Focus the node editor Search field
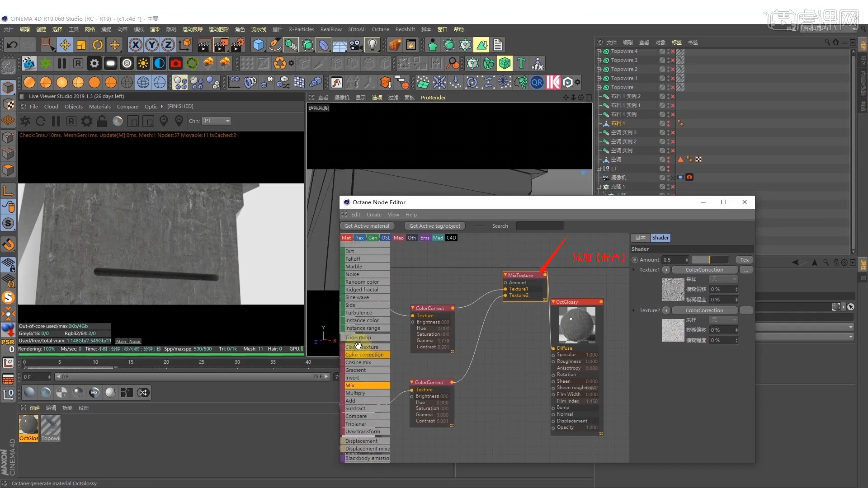Viewport: 868px width, 488px height. click(x=540, y=226)
